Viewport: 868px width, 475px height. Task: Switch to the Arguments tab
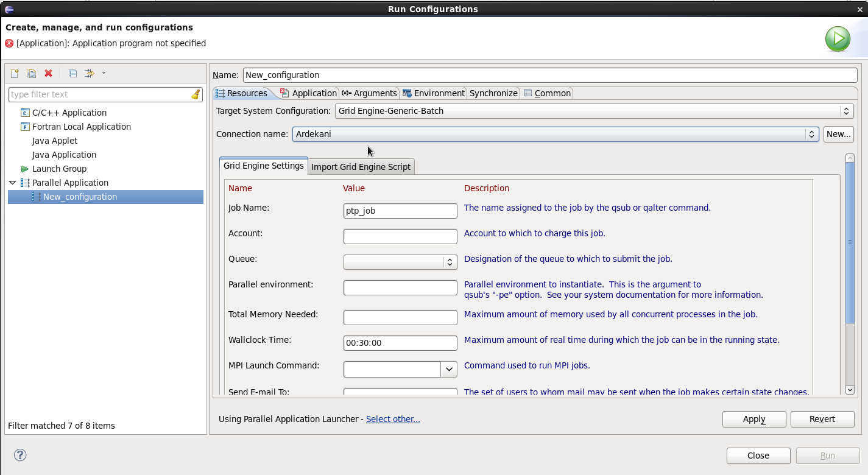tap(369, 93)
